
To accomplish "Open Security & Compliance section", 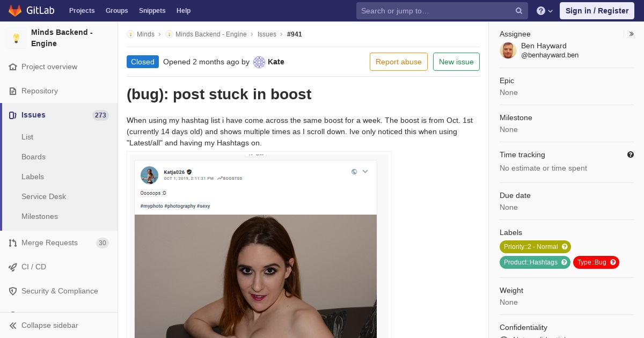I will [60, 291].
